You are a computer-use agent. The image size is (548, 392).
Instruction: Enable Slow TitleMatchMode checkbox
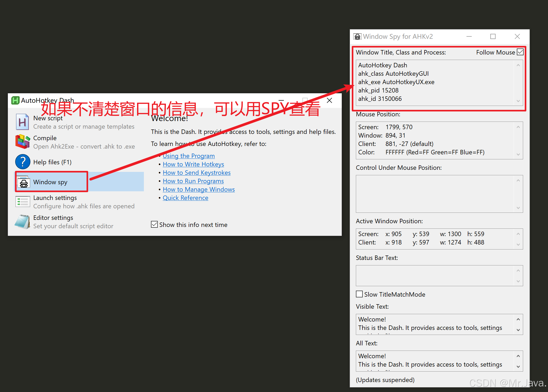(359, 294)
